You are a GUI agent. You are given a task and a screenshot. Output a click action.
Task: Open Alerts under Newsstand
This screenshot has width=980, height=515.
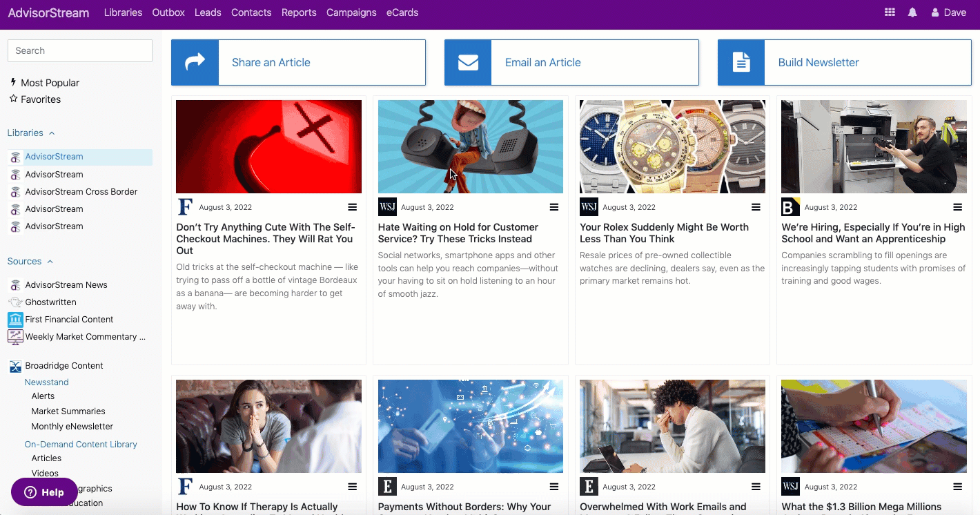pyautogui.click(x=43, y=396)
